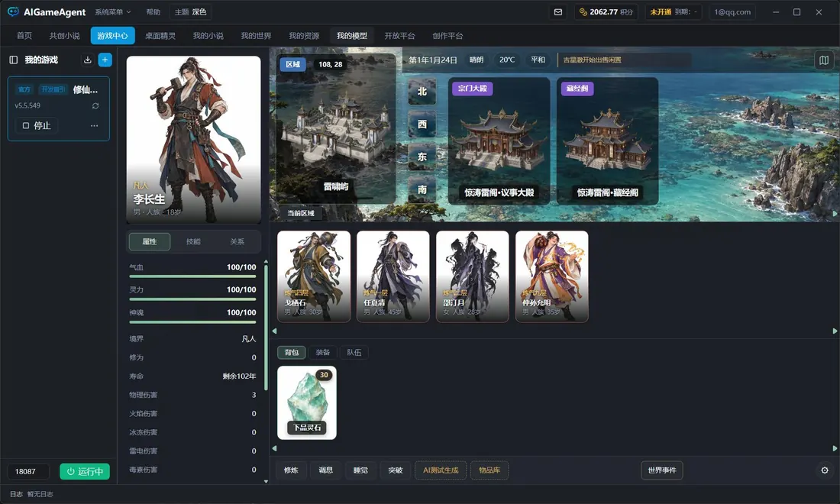Viewport: 840px width, 504px height.
Task: Click the 突破 breakthrough button
Action: pyautogui.click(x=396, y=470)
